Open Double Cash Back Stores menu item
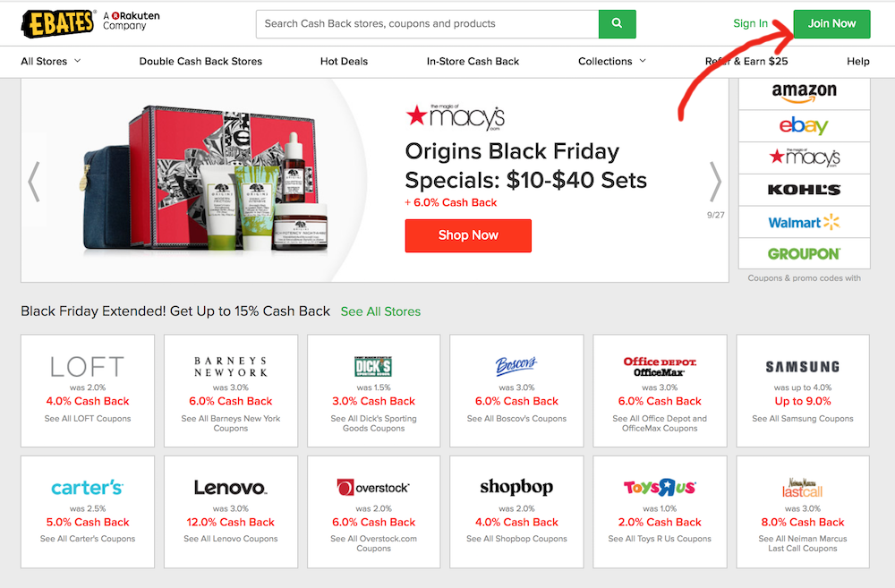This screenshot has height=588, width=895. point(200,61)
